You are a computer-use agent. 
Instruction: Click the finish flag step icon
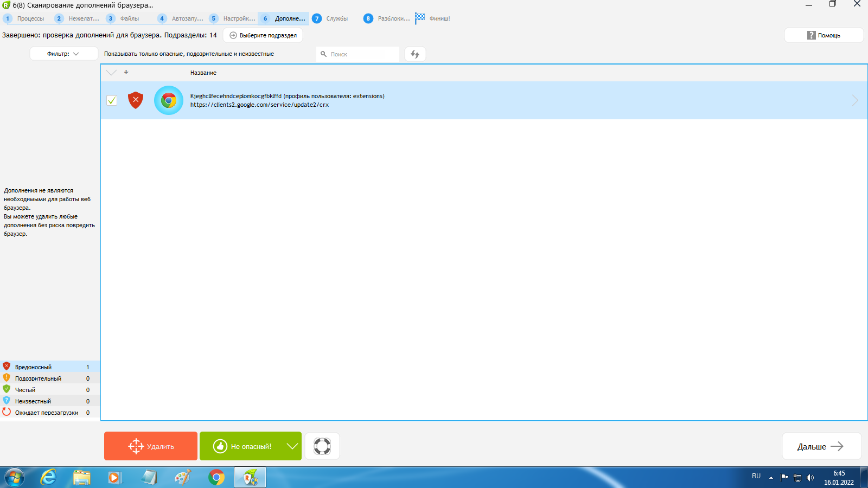(x=420, y=18)
